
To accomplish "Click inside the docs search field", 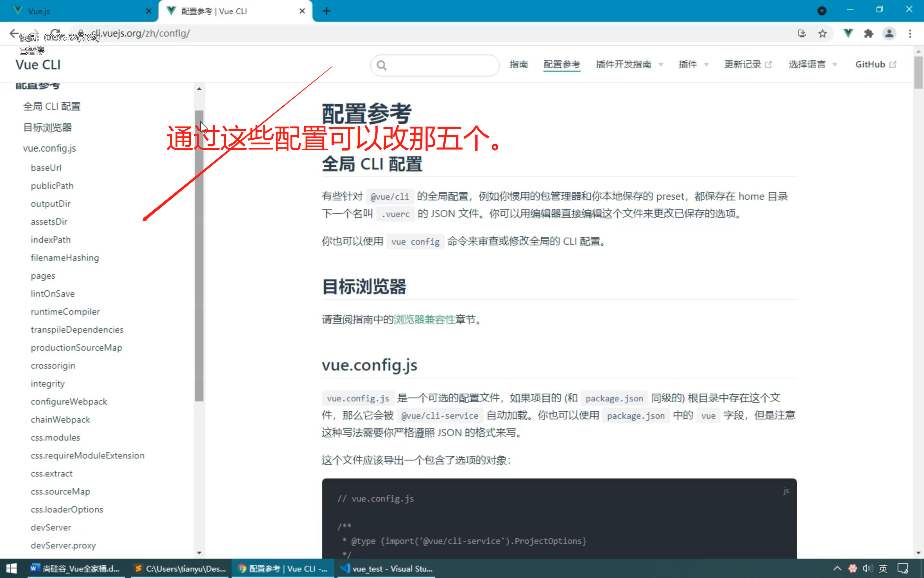I will 435,66.
